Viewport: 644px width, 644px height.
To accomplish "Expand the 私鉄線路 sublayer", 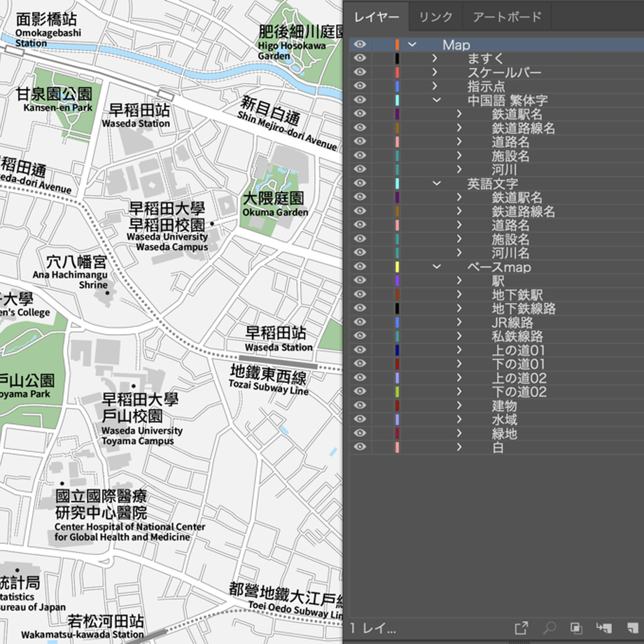I will (x=459, y=336).
